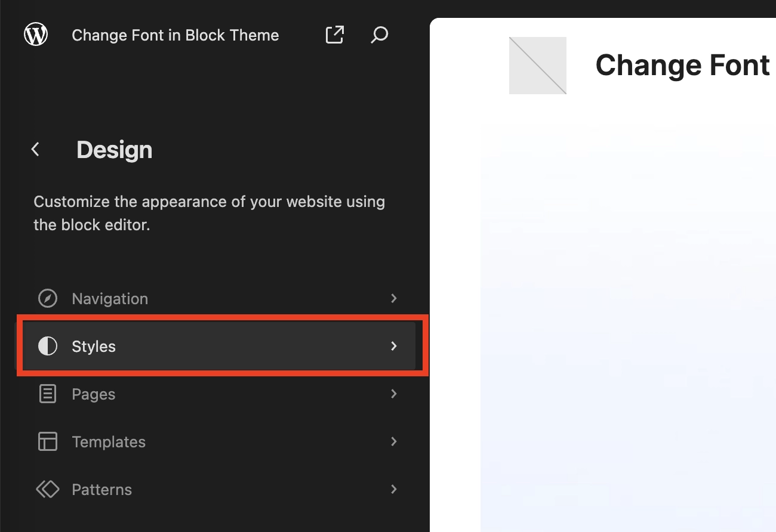The width and height of the screenshot is (776, 532).
Task: Open the search command palette icon
Action: pos(379,35)
